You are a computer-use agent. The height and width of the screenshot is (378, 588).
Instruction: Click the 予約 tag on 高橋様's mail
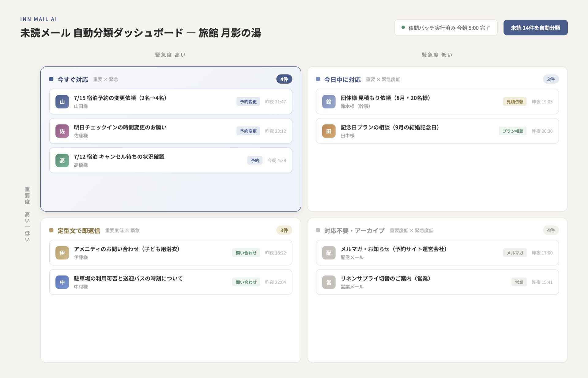(x=255, y=161)
